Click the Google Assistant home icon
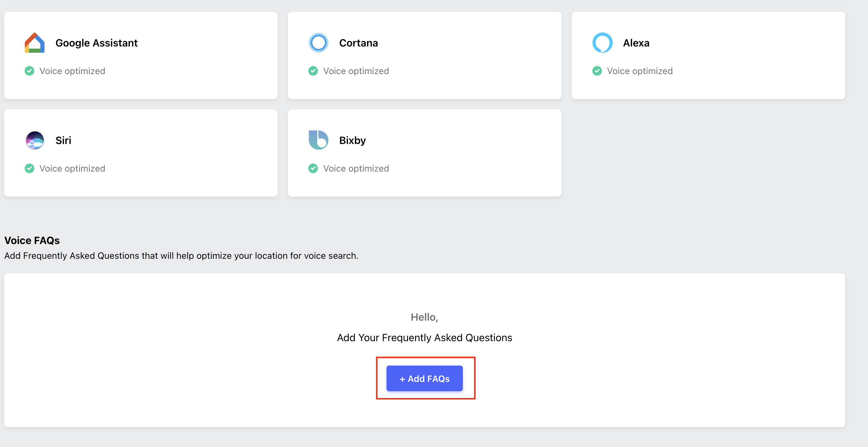Viewport: 868px width, 447px height. click(34, 43)
